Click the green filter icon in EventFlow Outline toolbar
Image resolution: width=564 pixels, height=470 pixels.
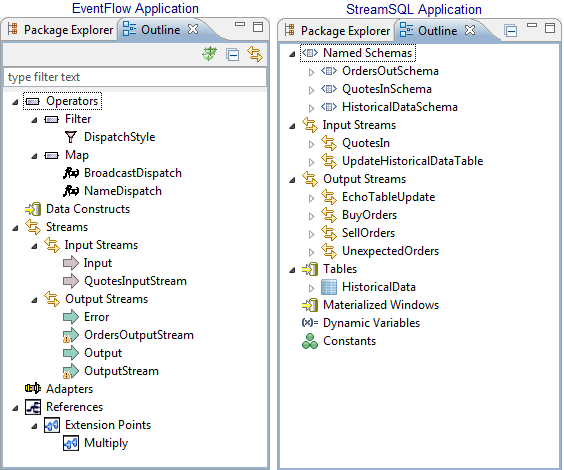coord(209,54)
